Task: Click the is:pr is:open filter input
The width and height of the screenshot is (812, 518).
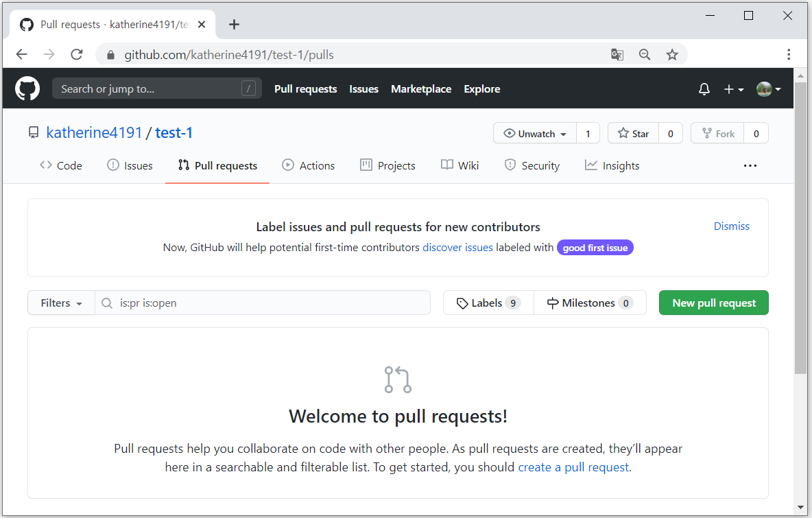Action: 263,303
